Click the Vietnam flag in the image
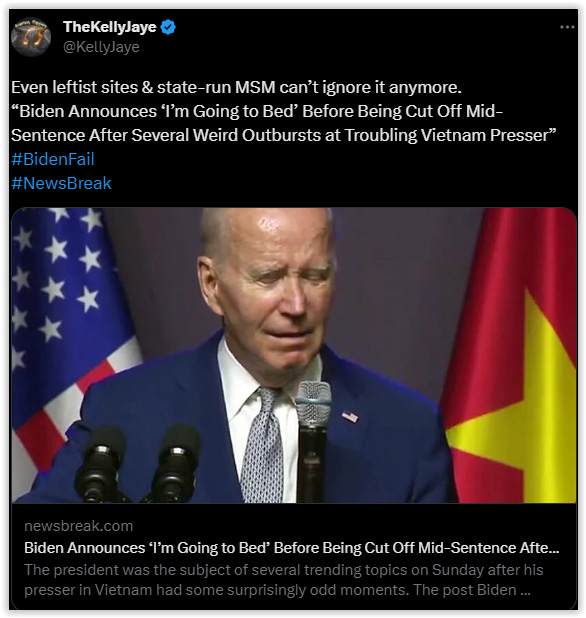 [512, 355]
